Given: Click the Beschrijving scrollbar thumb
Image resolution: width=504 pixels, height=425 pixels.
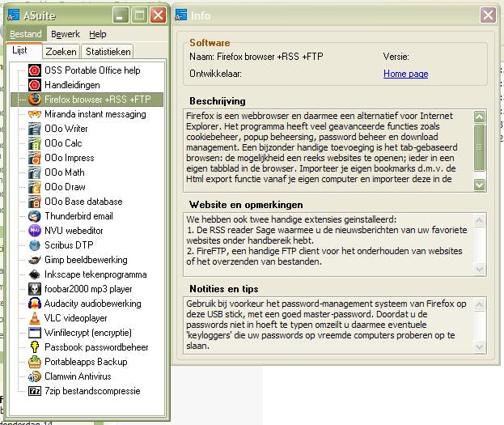Looking at the screenshot, I should tap(479, 147).
